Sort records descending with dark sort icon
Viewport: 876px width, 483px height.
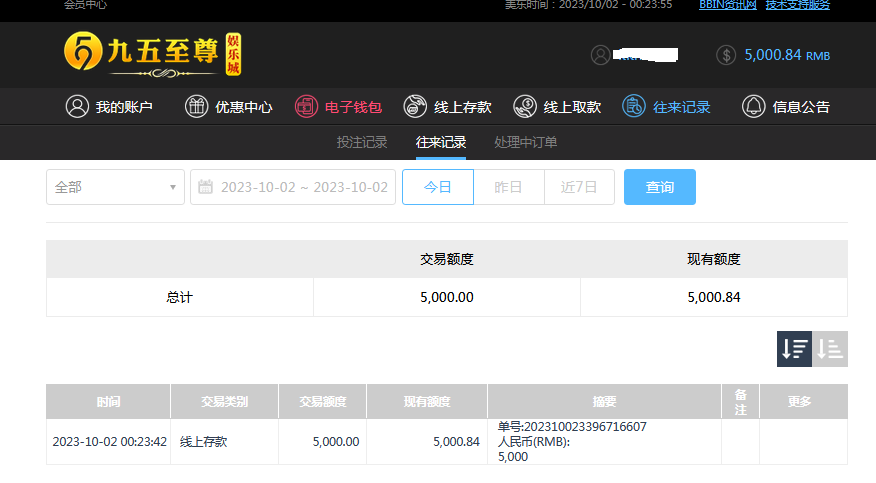[794, 349]
